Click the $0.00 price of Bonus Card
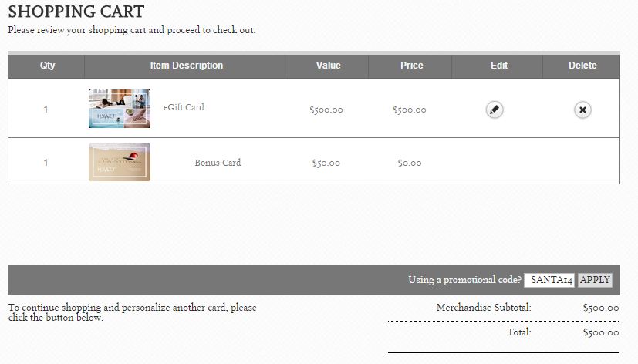This screenshot has width=638, height=364. 409,163
